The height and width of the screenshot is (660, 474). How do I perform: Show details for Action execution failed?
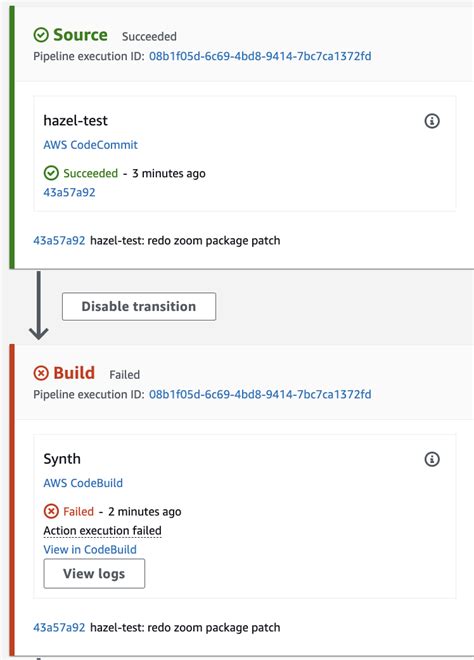(102, 531)
